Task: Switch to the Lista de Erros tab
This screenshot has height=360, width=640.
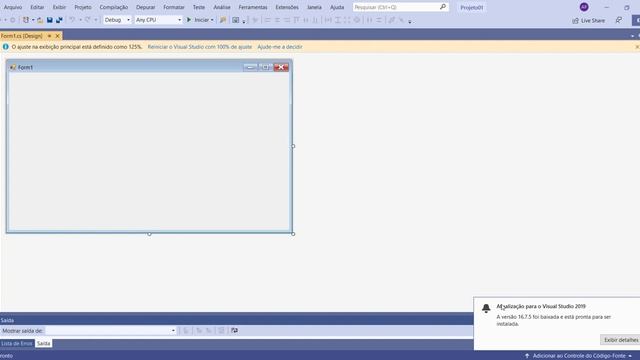Action: [17, 343]
